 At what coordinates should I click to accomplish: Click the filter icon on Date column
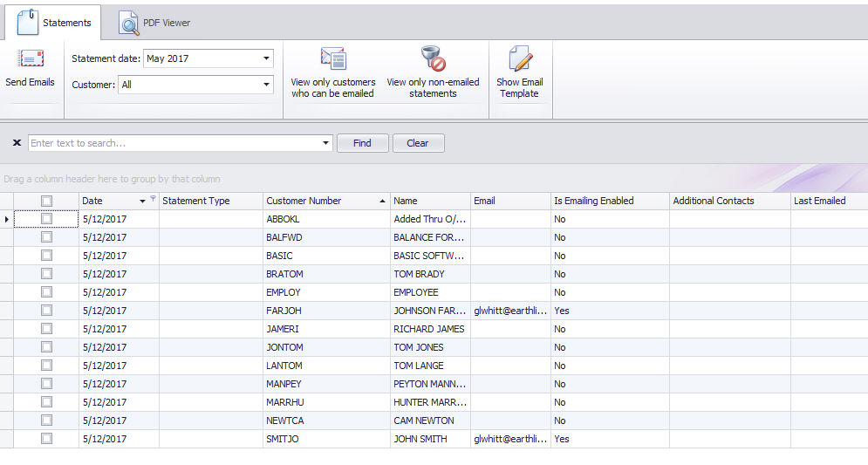click(154, 198)
